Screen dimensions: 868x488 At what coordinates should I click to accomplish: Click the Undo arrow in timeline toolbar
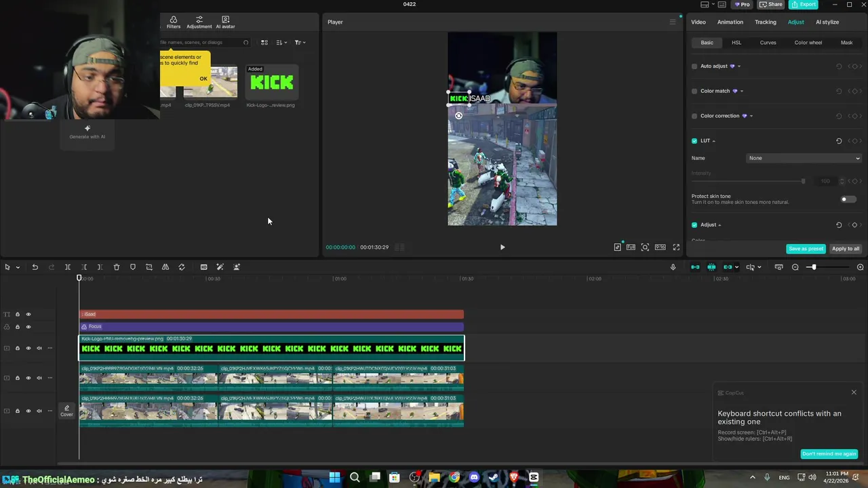tap(35, 267)
